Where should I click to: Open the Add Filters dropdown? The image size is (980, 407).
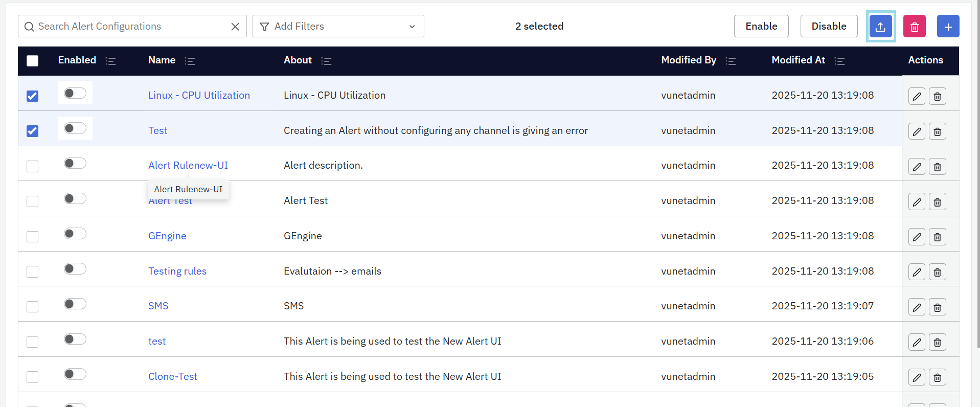(338, 27)
